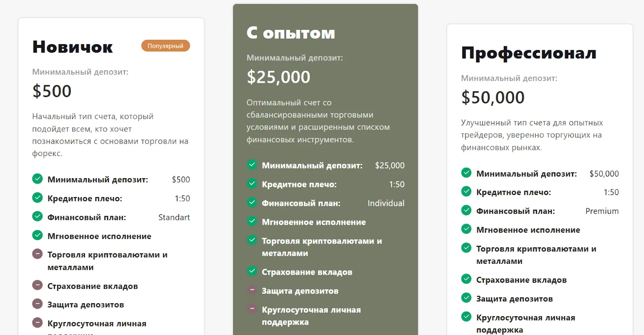Viewport: 644px width, 335px height.
Task: Select the Новичок plan heading
Action: pos(73,47)
